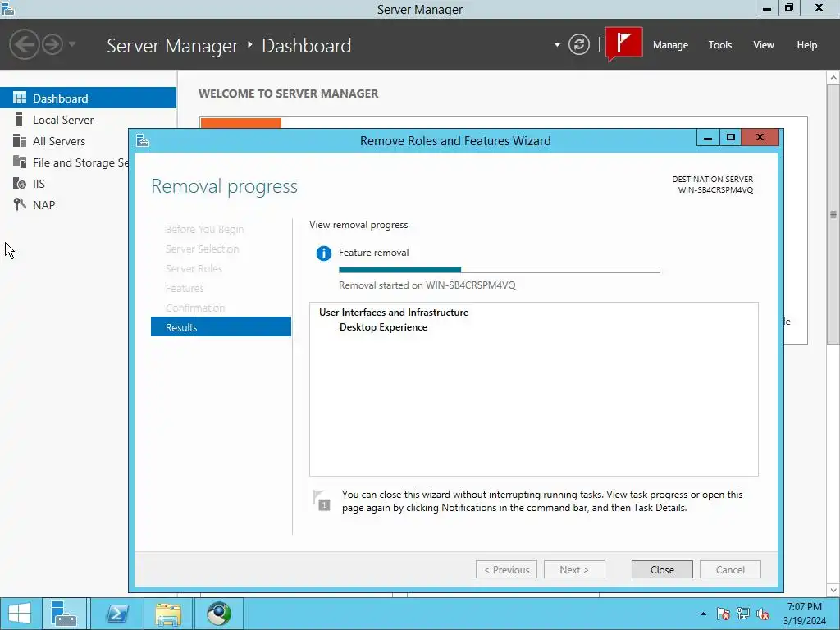
Task: Click the Feature removal progress bar
Action: tap(500, 270)
